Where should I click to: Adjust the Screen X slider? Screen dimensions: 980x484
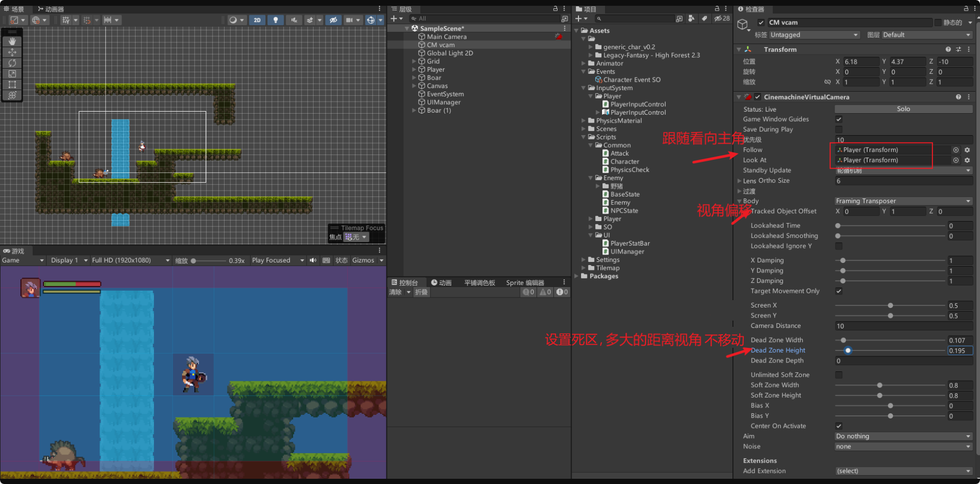tap(890, 305)
